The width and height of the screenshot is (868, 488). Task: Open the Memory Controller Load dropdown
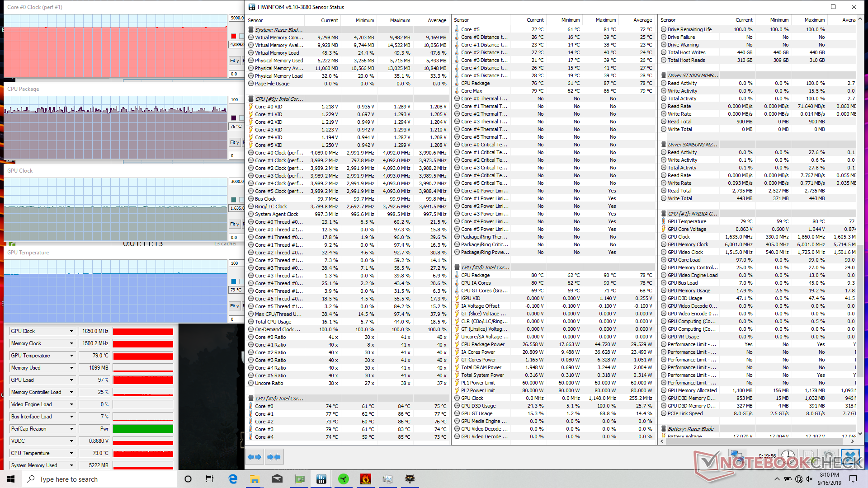pos(71,392)
